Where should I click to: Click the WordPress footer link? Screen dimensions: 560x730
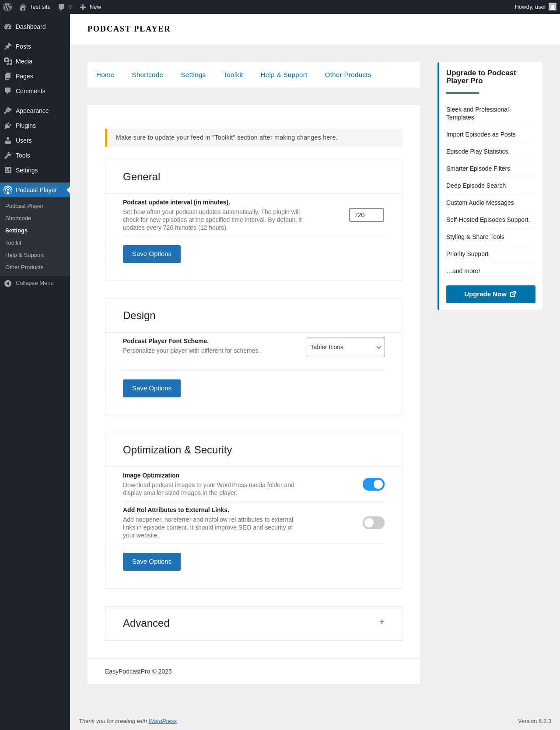[x=162, y=721]
